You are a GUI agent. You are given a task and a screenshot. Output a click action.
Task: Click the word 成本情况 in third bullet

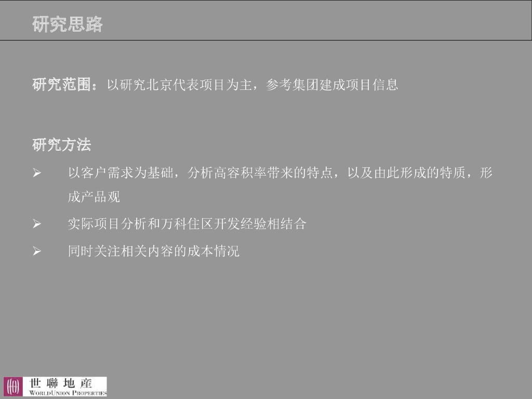click(214, 251)
